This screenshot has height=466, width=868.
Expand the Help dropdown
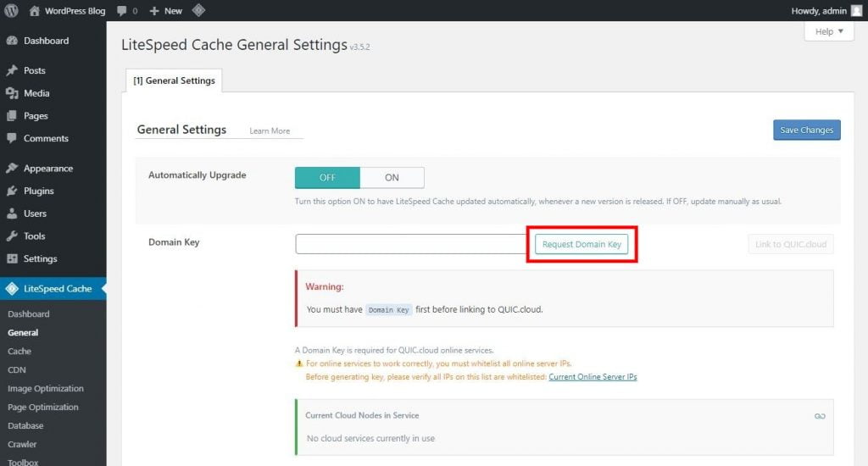[x=828, y=31]
